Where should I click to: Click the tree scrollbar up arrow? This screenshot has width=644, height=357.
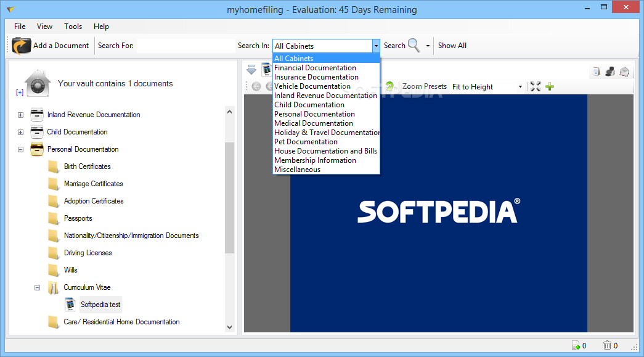pos(230,112)
